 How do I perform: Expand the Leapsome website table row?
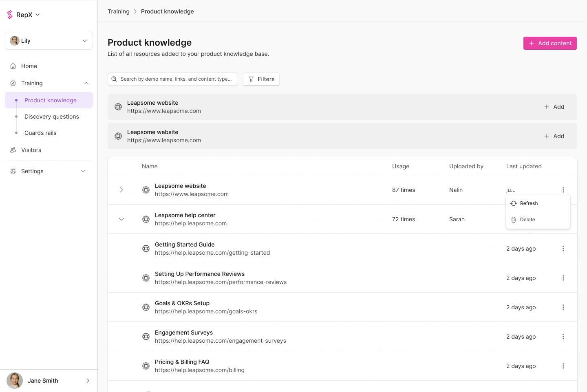coord(121,190)
